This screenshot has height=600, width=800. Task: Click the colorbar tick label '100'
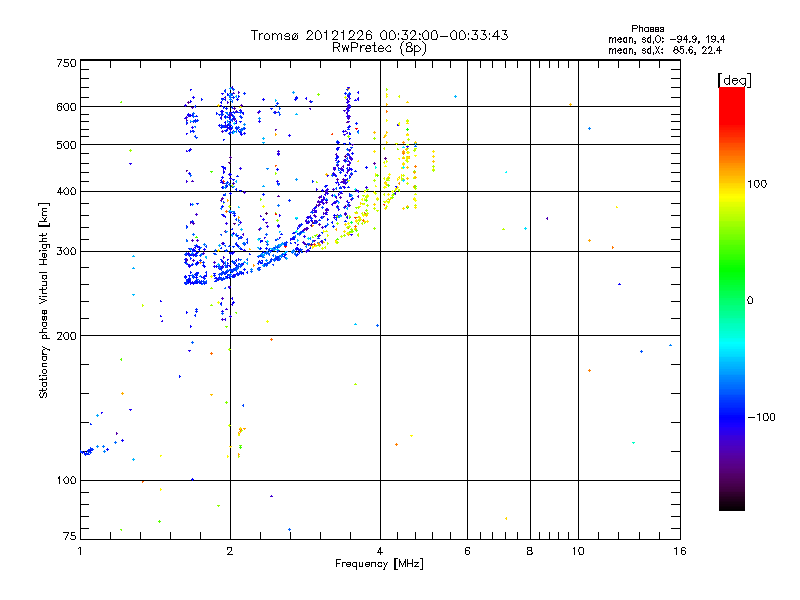pyautogui.click(x=757, y=184)
